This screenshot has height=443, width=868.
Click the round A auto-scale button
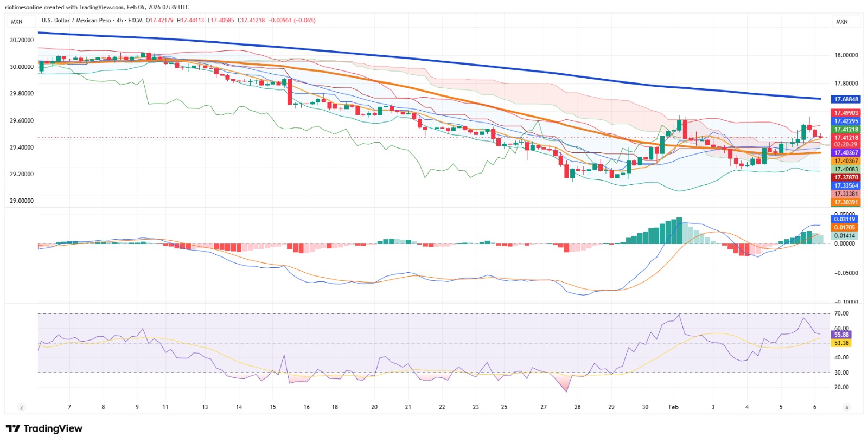(x=846, y=407)
